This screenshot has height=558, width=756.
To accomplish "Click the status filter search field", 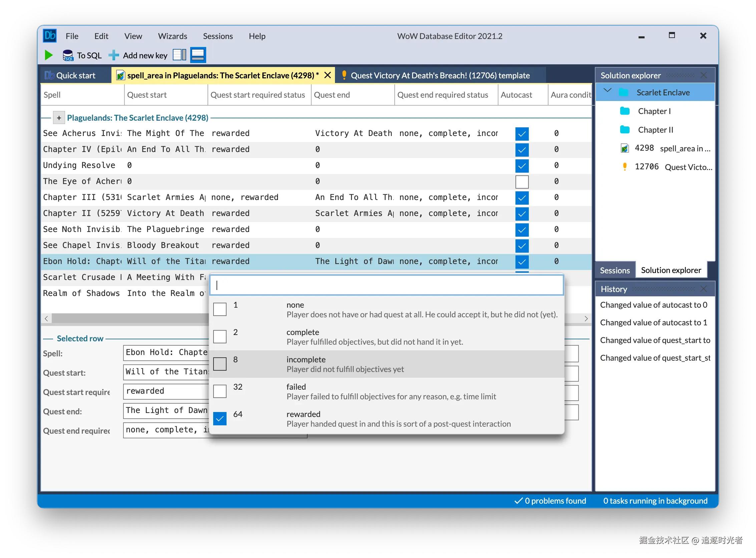I will click(386, 285).
